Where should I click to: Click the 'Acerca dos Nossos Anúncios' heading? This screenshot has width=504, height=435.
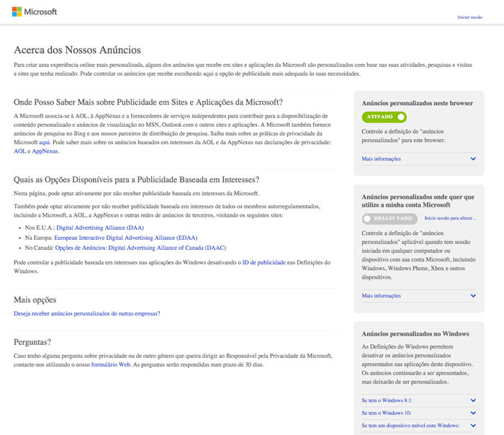tap(77, 50)
